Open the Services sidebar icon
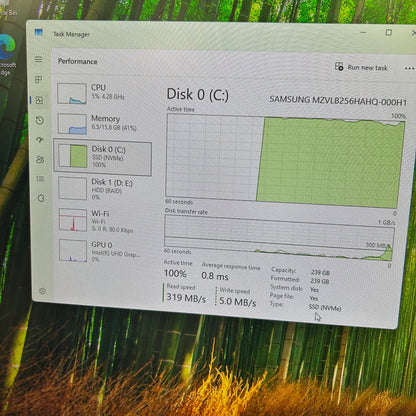 pos(41,198)
